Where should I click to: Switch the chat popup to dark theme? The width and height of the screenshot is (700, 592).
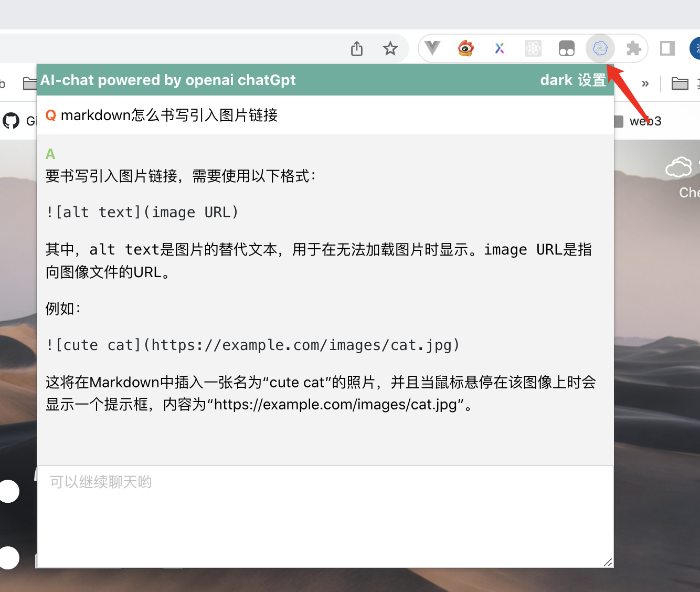click(556, 80)
